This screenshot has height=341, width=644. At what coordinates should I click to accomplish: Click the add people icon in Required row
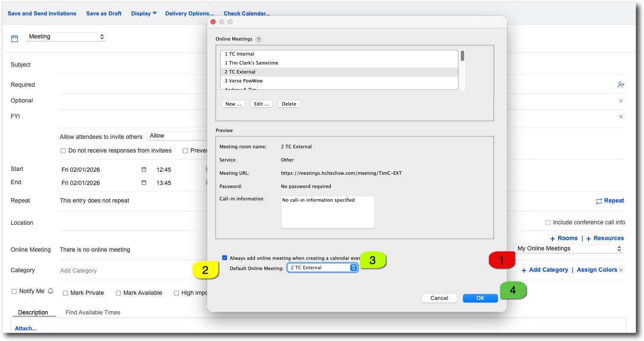pos(621,85)
